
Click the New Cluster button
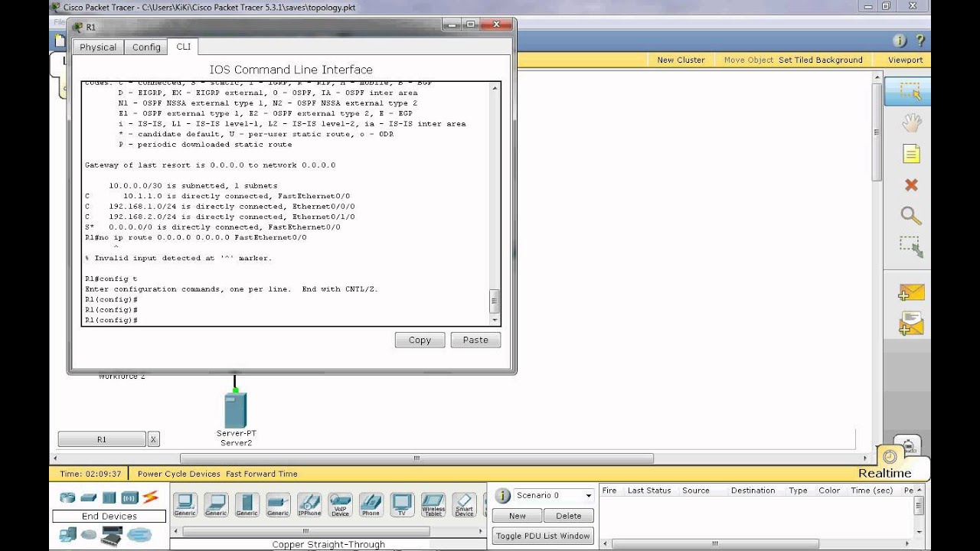(x=681, y=60)
